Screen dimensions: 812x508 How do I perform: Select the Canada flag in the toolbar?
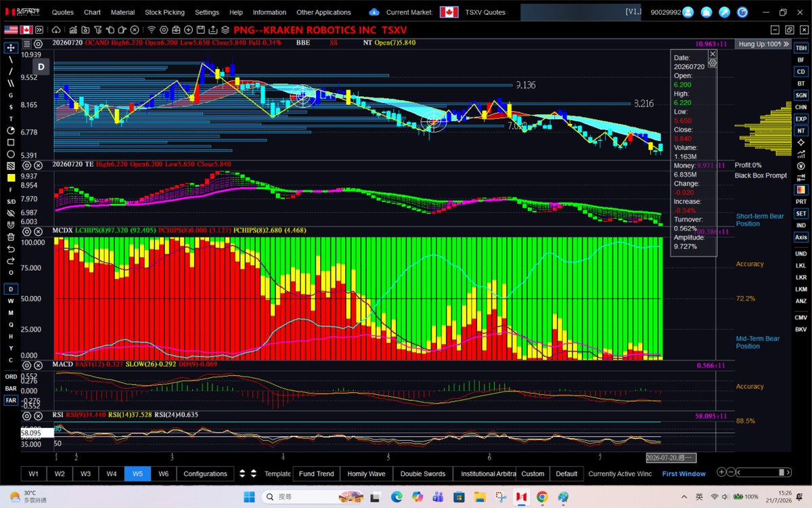pos(26,30)
